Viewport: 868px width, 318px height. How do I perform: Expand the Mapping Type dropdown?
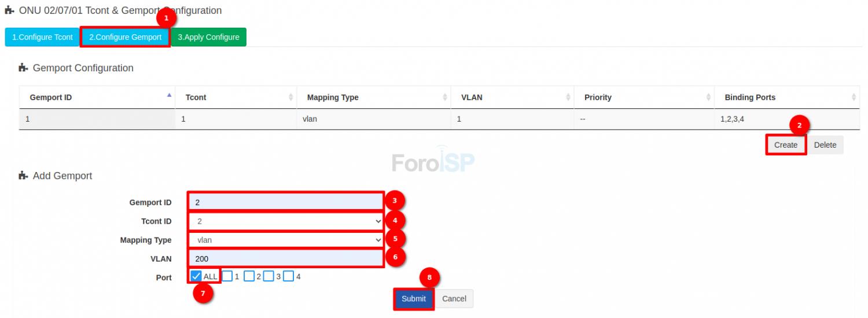point(286,240)
